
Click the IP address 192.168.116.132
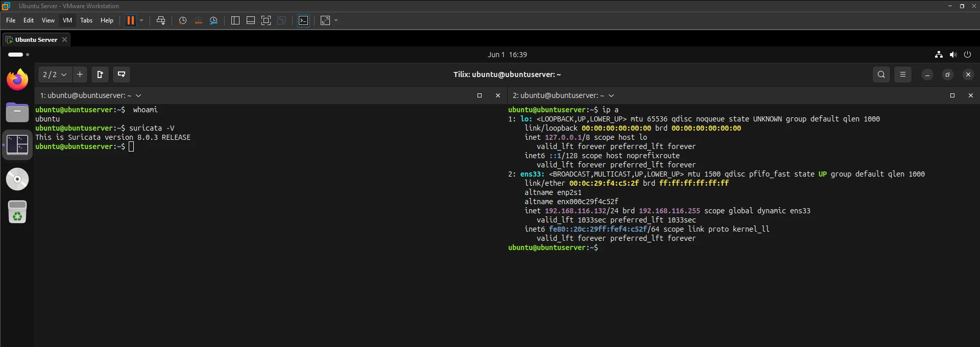[x=576, y=211]
